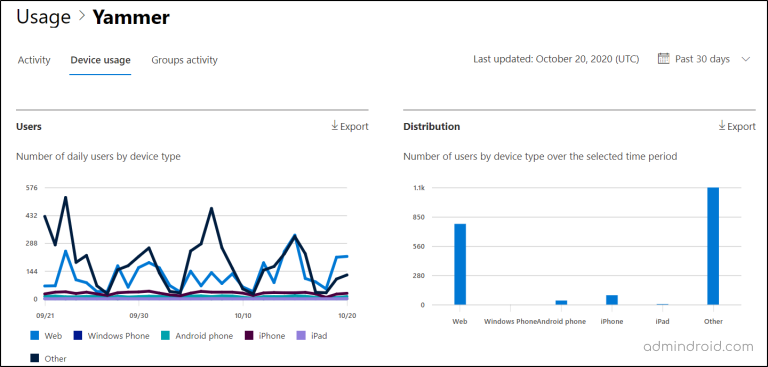Click the 09/30 date label on Users axis
Viewport: 768px width, 367px height.
click(x=139, y=316)
